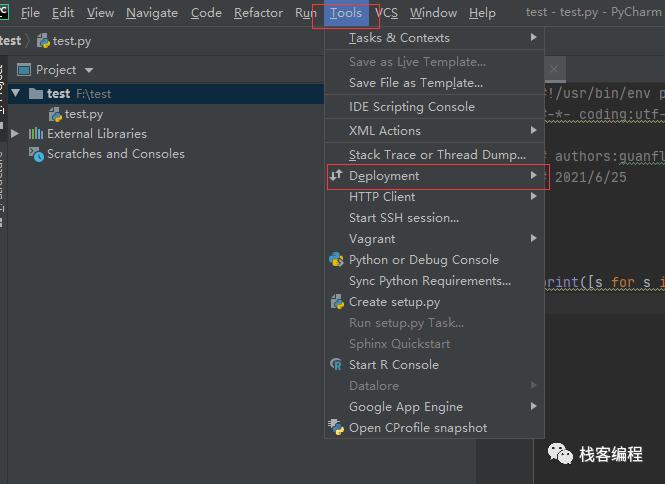Choose Open CProfile snapshot
Screen dimensions: 665x484
coord(434,428)
